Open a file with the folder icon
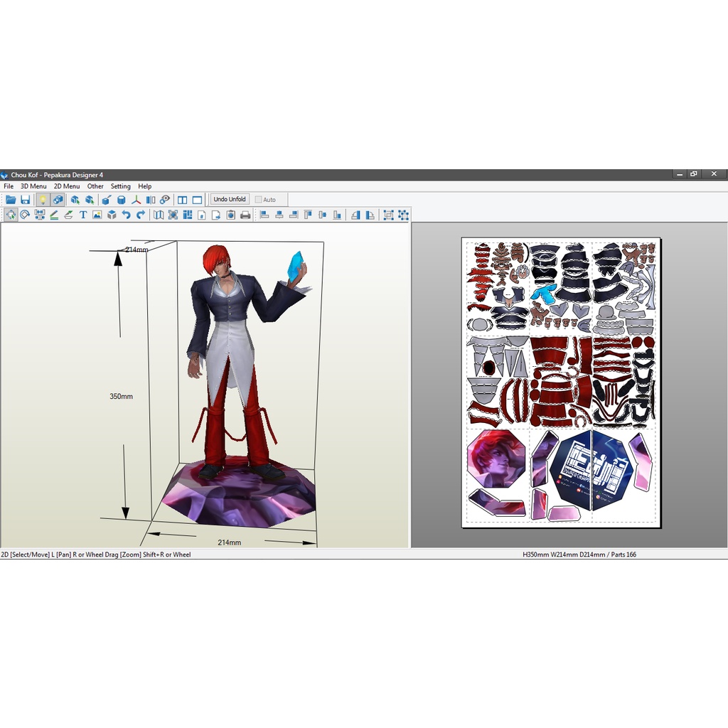This screenshot has height=728, width=728. click(x=11, y=200)
